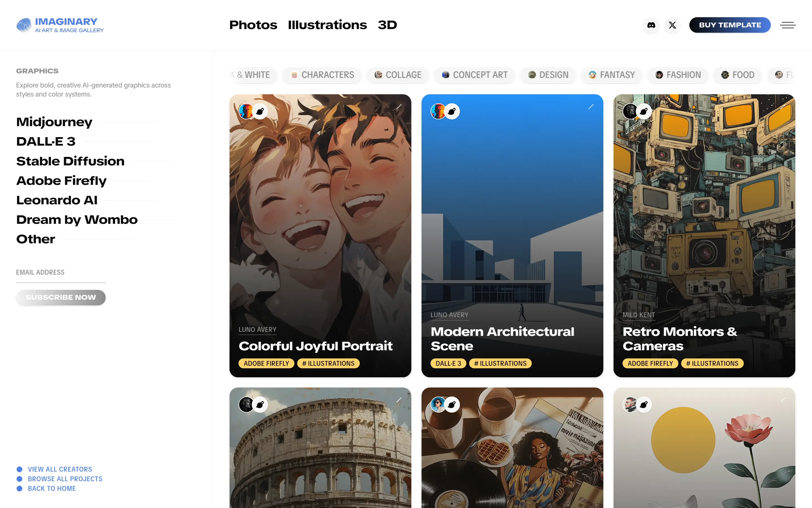Click Adobe Firefly tag on Retro Monitors card
812x508 pixels.
click(x=650, y=363)
